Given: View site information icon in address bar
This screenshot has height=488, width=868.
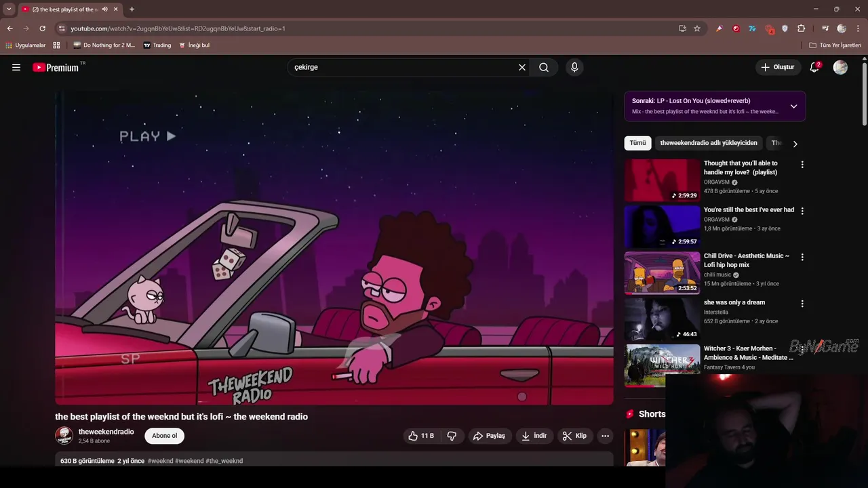Looking at the screenshot, I should pyautogui.click(x=62, y=28).
